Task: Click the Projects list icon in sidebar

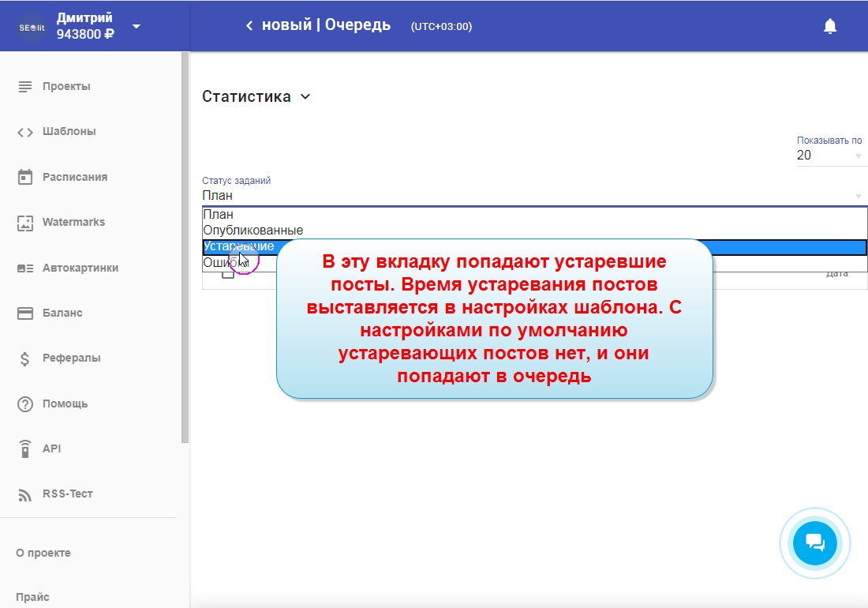Action: click(x=25, y=86)
